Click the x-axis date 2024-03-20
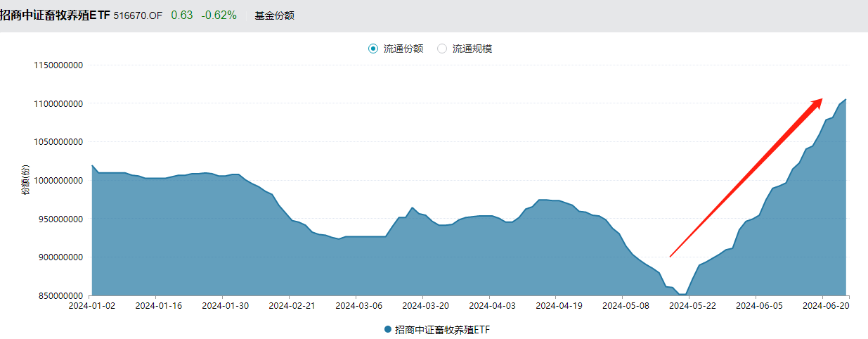868x339 pixels. coord(425,306)
